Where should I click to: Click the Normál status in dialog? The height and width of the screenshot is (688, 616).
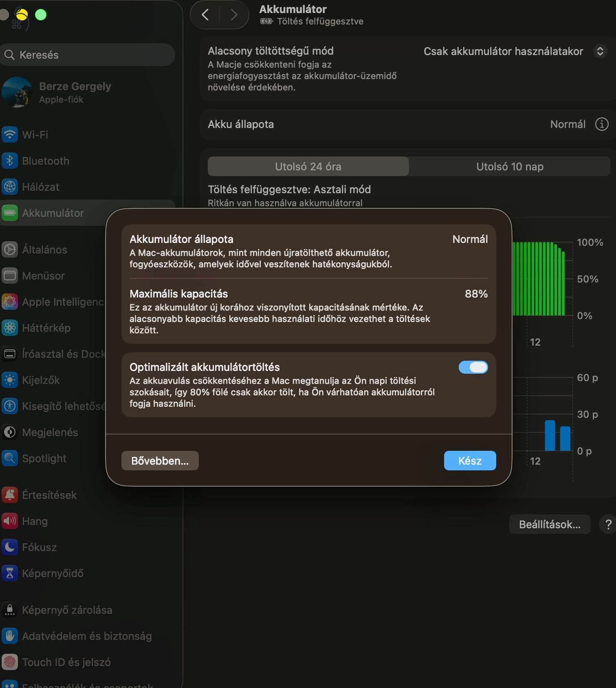[x=470, y=239]
